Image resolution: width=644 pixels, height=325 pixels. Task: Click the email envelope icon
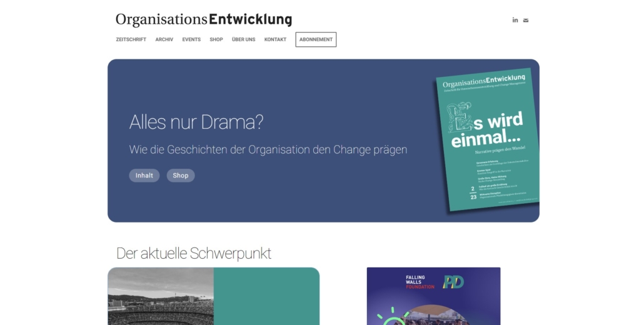[x=526, y=21]
